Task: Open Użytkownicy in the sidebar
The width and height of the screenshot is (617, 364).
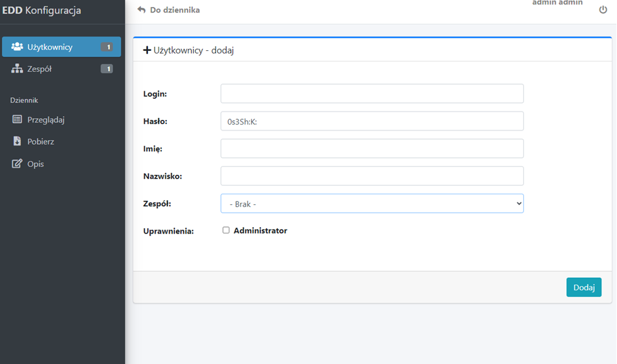Action: [61, 47]
